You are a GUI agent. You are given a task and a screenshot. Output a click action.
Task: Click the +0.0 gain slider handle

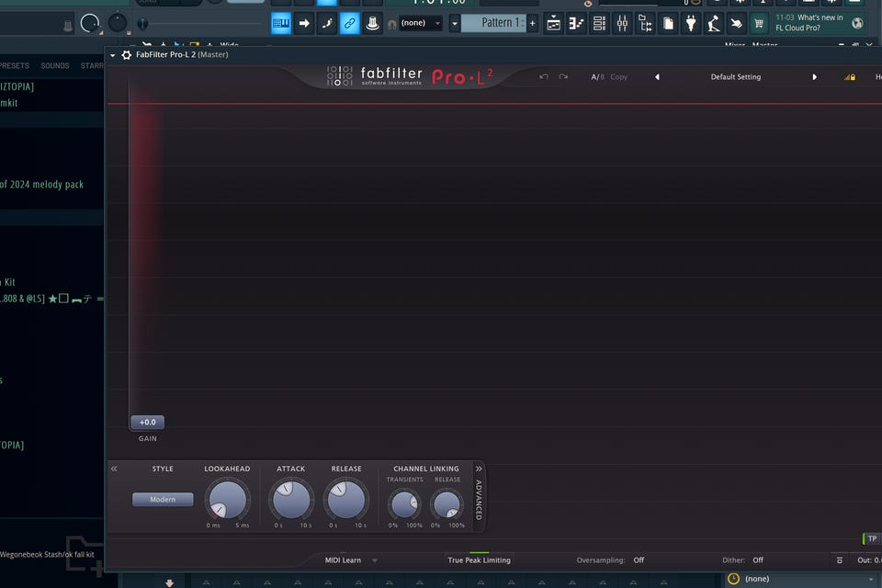(147, 422)
